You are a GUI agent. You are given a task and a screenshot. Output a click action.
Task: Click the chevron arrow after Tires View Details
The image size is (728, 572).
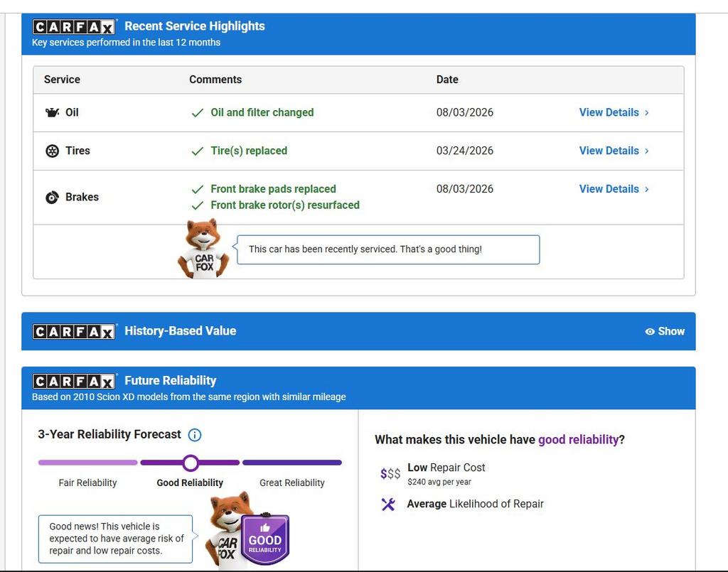point(647,151)
